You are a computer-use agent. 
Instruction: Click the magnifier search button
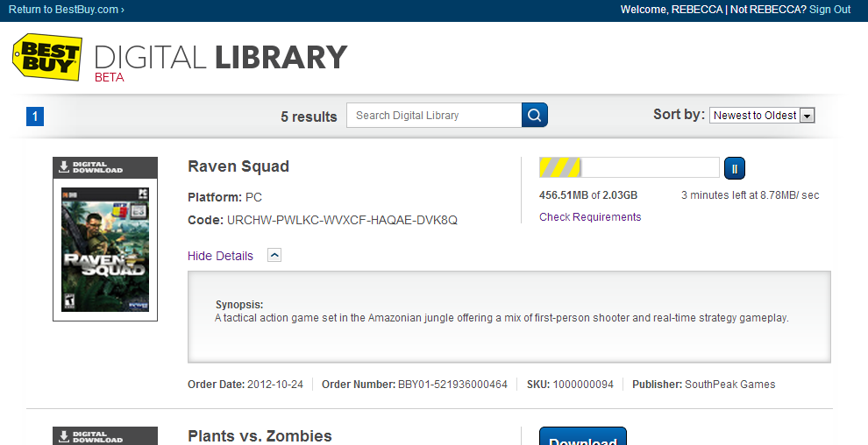coord(534,115)
